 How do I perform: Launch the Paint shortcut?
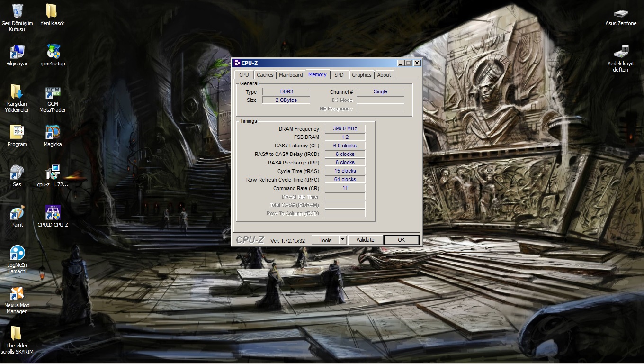coord(17,212)
